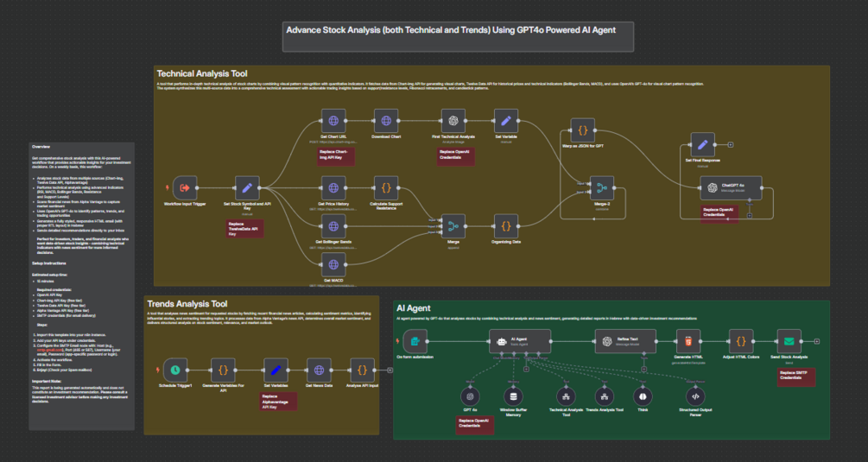Image resolution: width=868 pixels, height=462 pixels.
Task: Select the Merge append node
Action: tap(453, 226)
